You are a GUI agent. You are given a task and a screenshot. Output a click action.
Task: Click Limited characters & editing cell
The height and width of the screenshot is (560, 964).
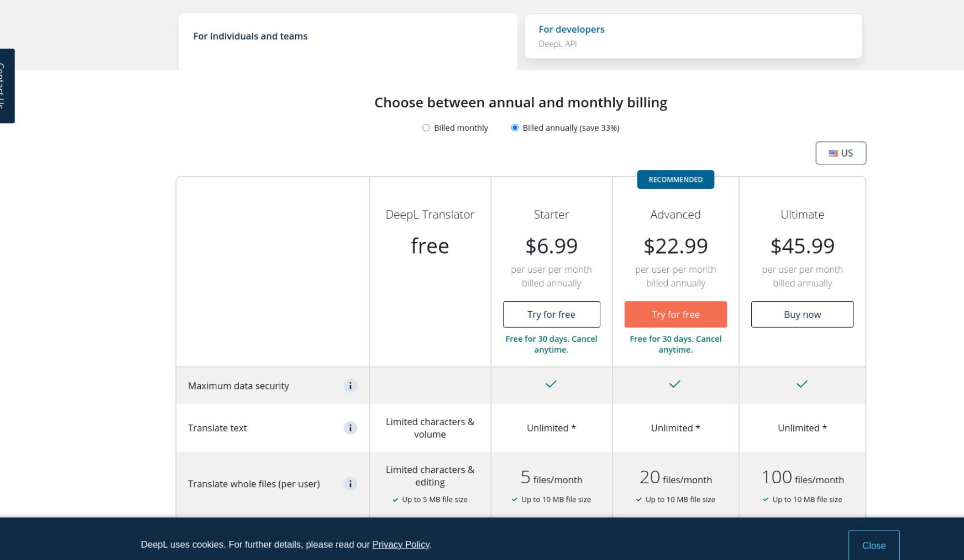coord(430,476)
